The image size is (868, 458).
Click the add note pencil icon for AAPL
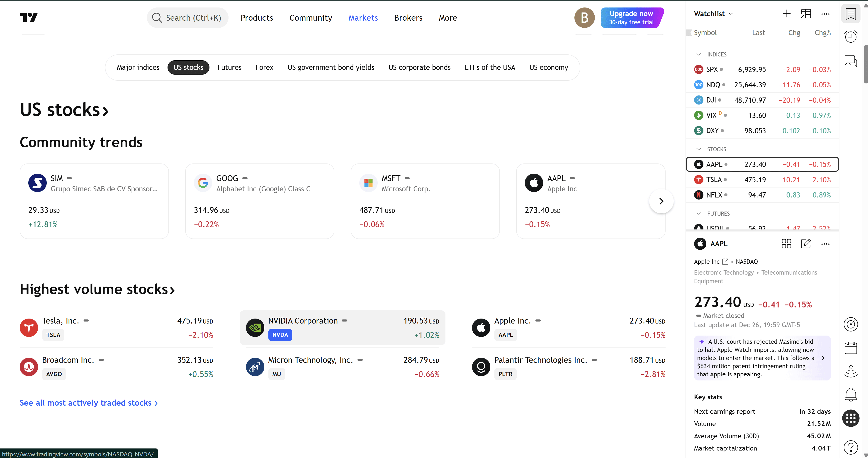pos(806,244)
